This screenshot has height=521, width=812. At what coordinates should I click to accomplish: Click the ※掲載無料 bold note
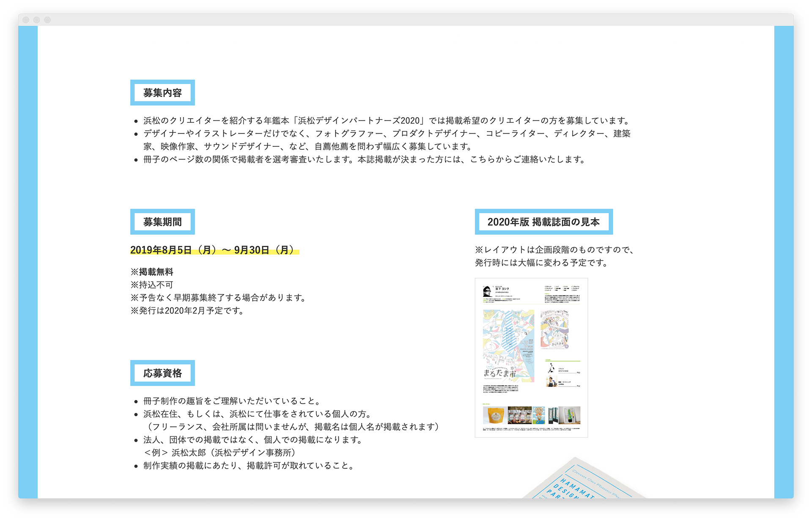152,272
